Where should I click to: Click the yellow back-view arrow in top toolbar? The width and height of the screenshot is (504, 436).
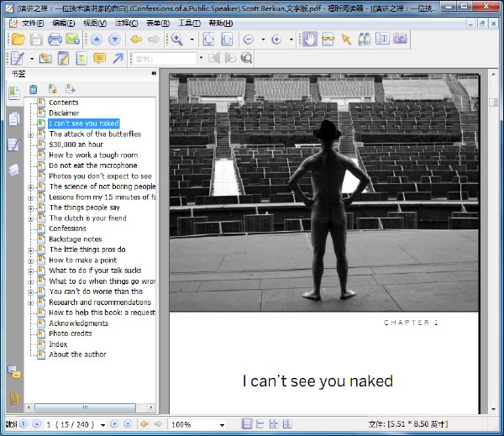click(x=136, y=39)
